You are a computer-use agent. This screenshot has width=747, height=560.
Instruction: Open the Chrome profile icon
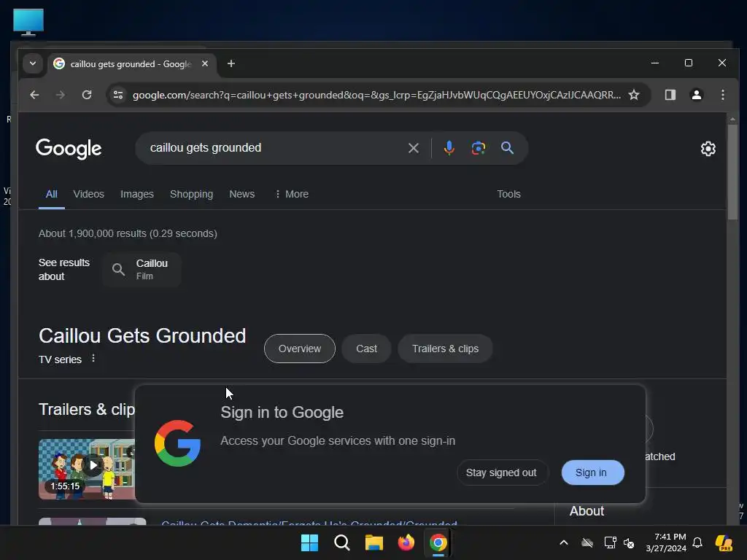(697, 95)
